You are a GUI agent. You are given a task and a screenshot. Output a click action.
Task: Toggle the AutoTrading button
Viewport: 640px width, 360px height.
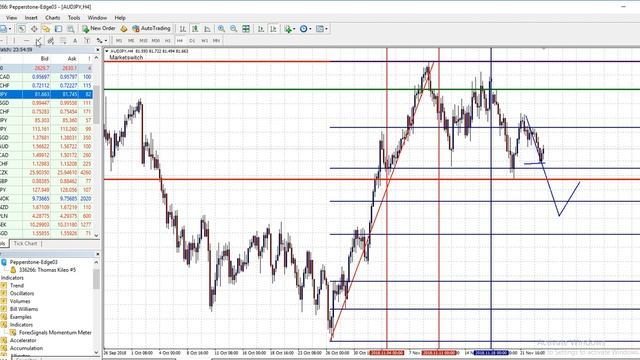click(151, 29)
